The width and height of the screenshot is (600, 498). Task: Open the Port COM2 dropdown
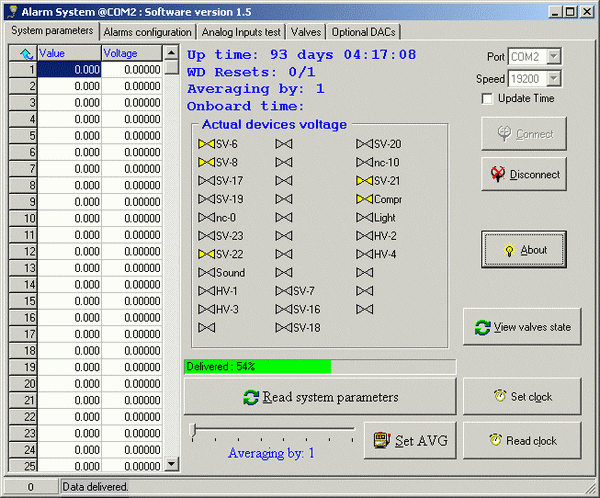pos(553,57)
